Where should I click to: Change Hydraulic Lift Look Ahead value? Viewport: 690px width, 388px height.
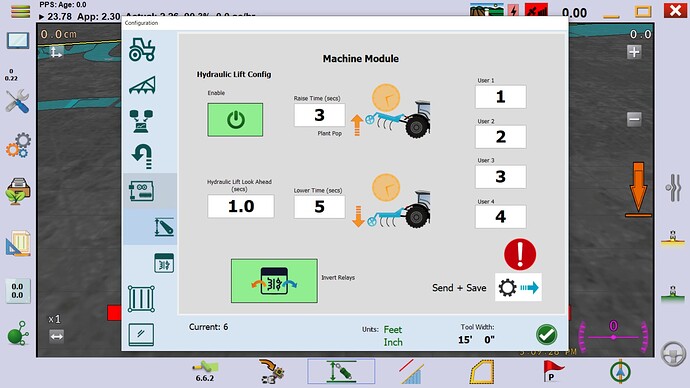[241, 206]
